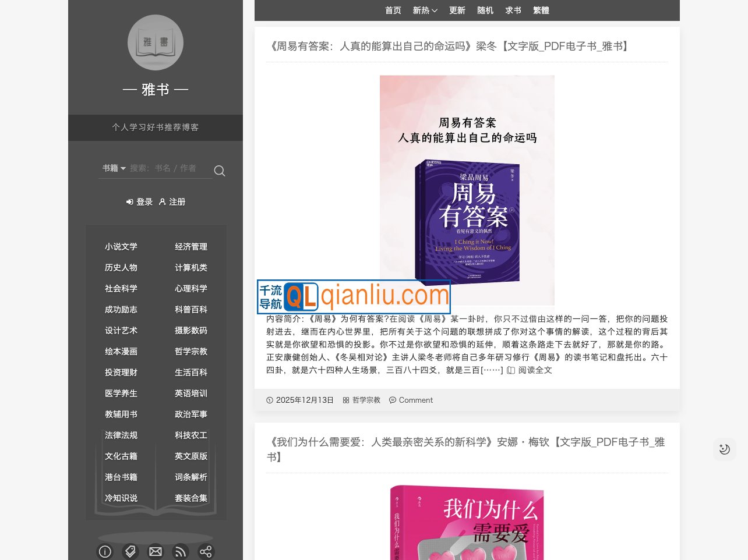Click the Comment bubble link
This screenshot has width=748, height=560.
[x=411, y=400]
